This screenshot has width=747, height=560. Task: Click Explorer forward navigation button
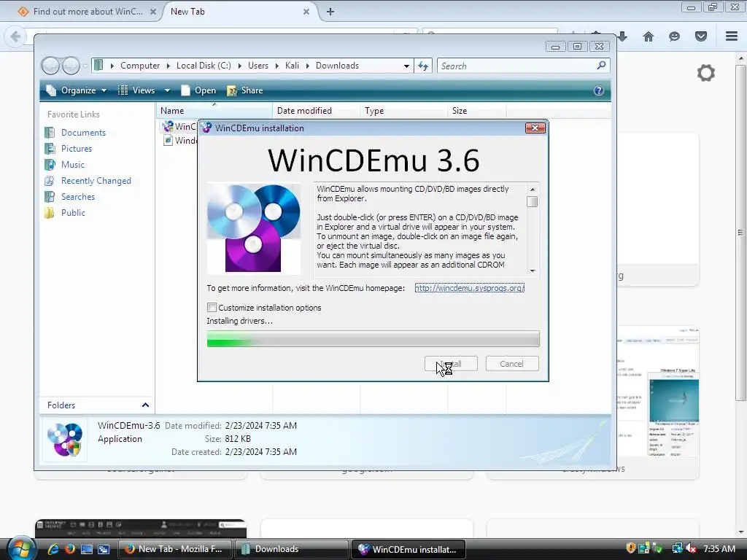(71, 66)
